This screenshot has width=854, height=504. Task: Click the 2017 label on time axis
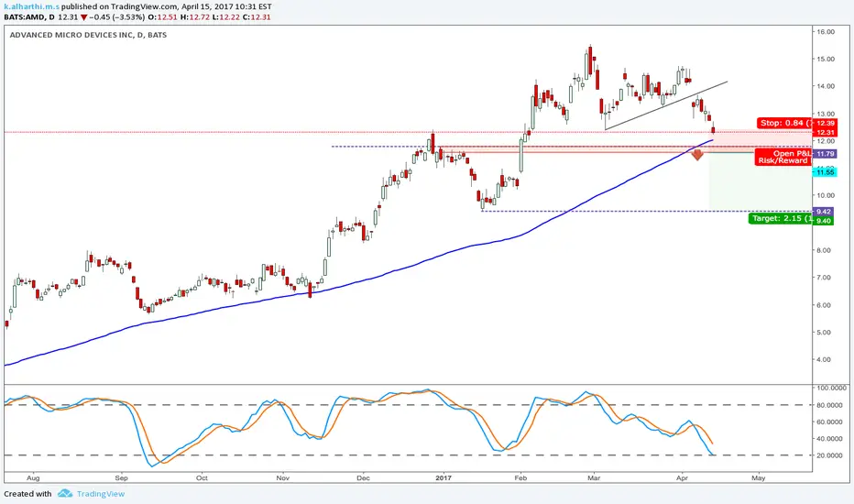point(443,477)
